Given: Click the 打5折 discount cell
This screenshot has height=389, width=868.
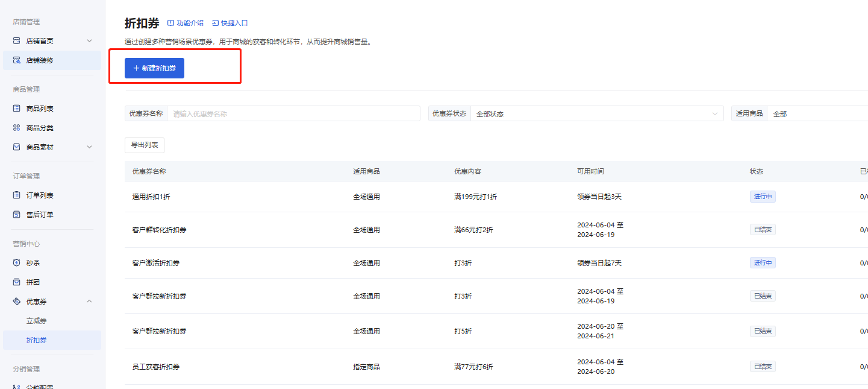Looking at the screenshot, I should click(463, 331).
